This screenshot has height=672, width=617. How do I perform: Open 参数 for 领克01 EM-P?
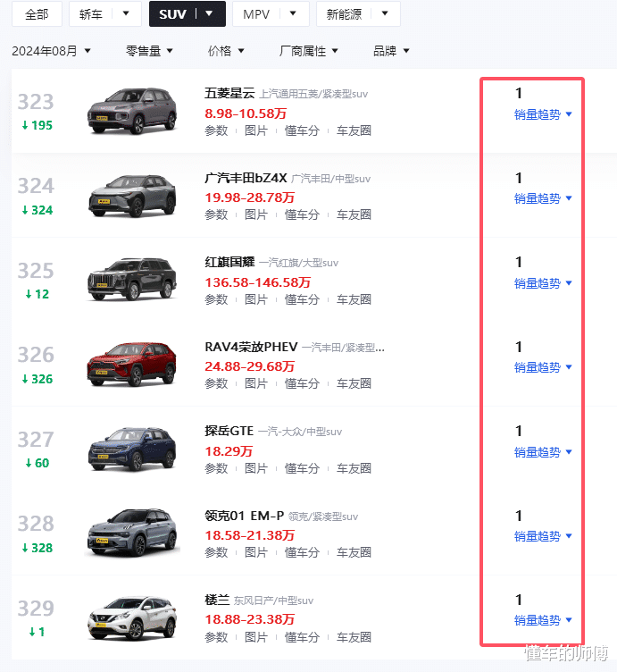(216, 552)
